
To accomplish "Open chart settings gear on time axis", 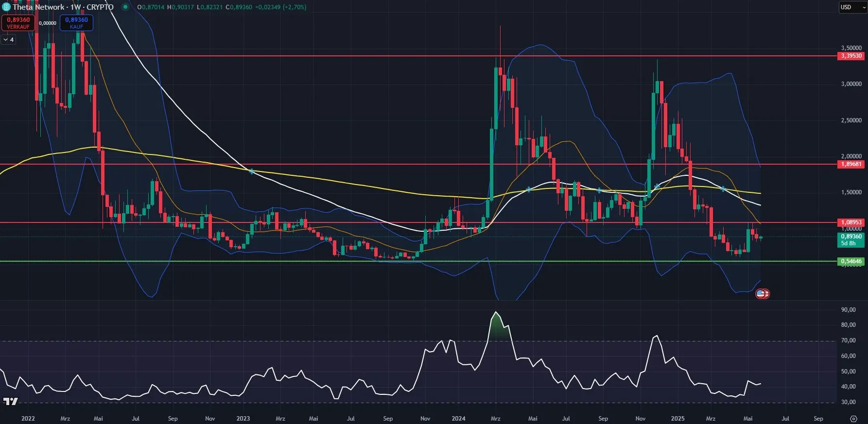I will point(853,418).
